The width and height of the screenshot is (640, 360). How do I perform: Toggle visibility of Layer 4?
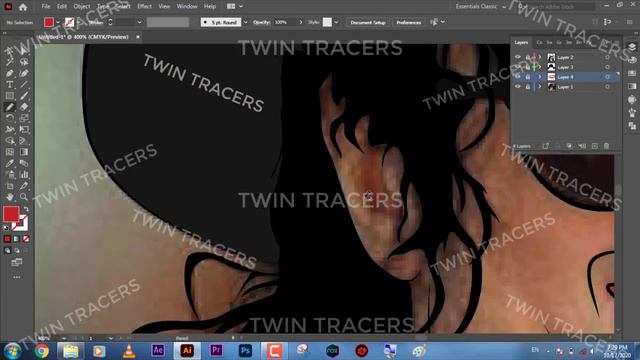pyautogui.click(x=518, y=77)
